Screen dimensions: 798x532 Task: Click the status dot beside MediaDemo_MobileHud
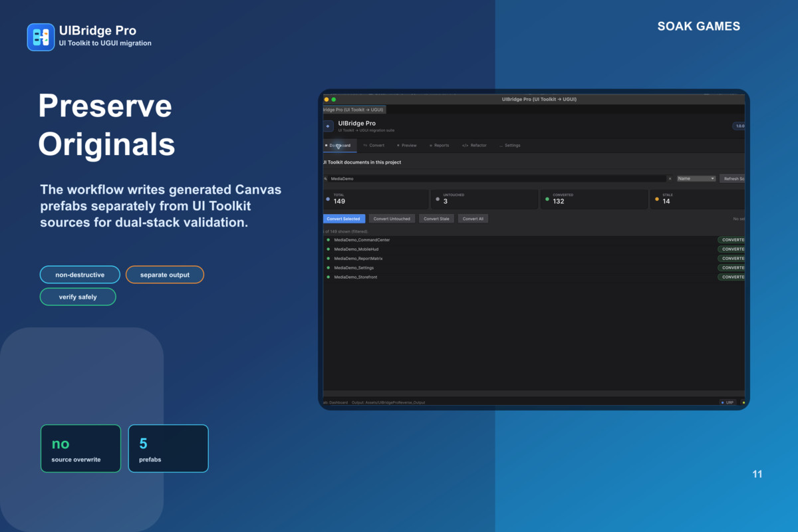coord(328,249)
